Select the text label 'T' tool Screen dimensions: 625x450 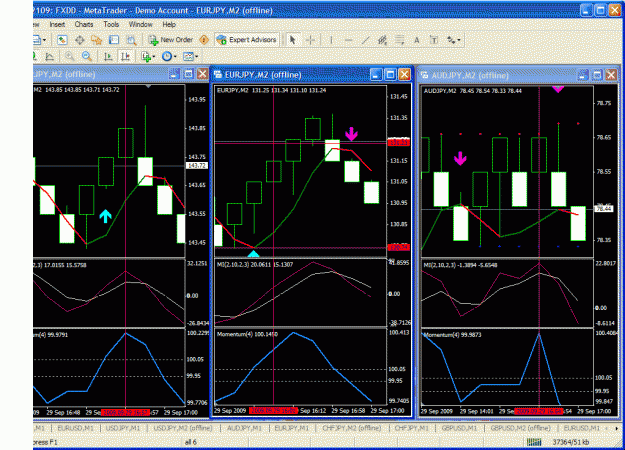tap(434, 40)
